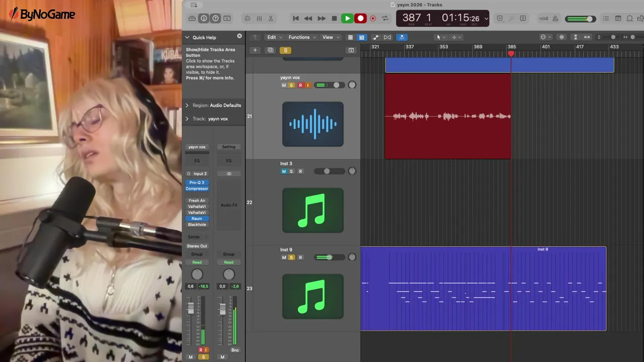Image resolution: width=644 pixels, height=362 pixels.
Task: Click the Fast Forward button
Action: point(321,19)
